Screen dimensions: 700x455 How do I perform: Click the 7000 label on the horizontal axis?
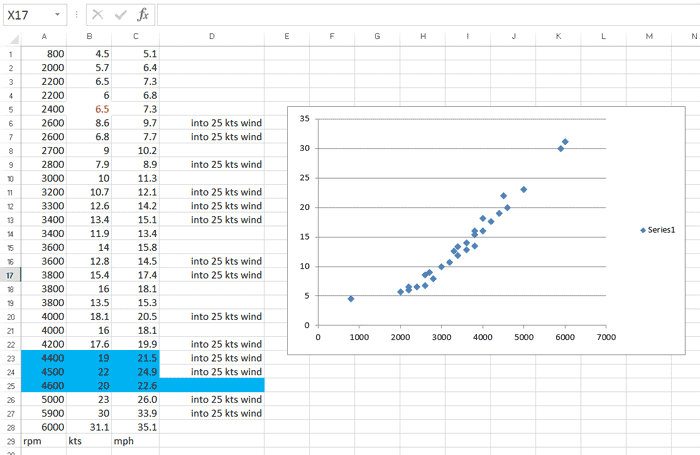coord(606,337)
